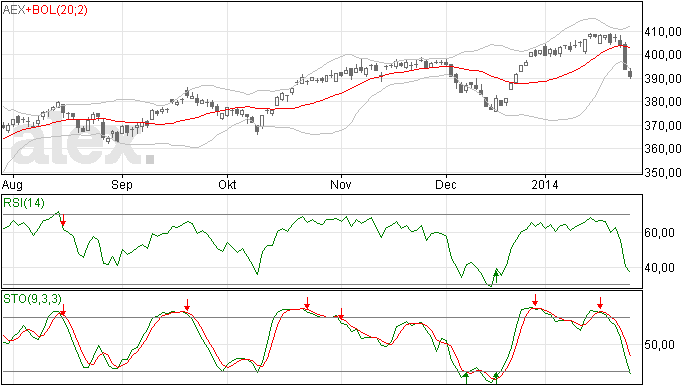
Task: Click the Nov month label
Action: coord(341,184)
